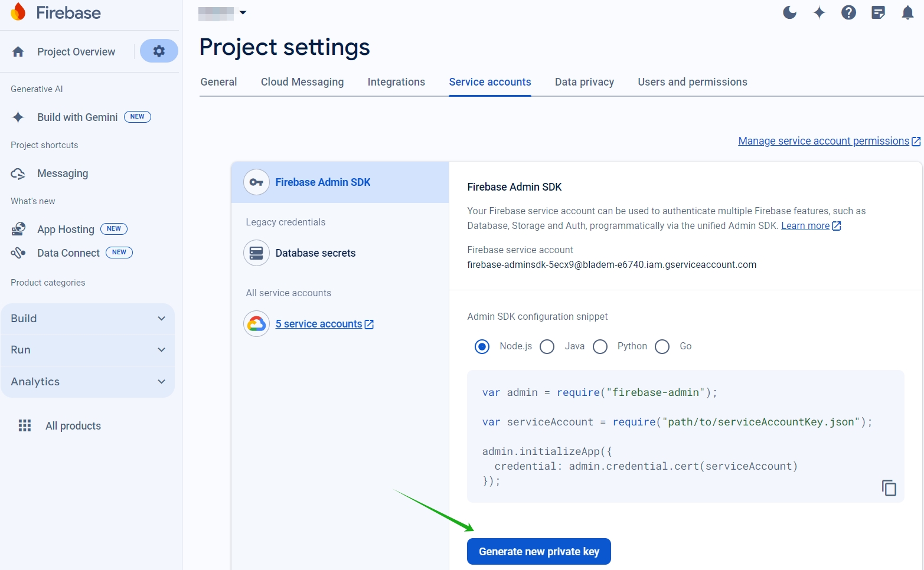924x570 pixels.
Task: Click the project settings gear icon
Action: [x=159, y=51]
